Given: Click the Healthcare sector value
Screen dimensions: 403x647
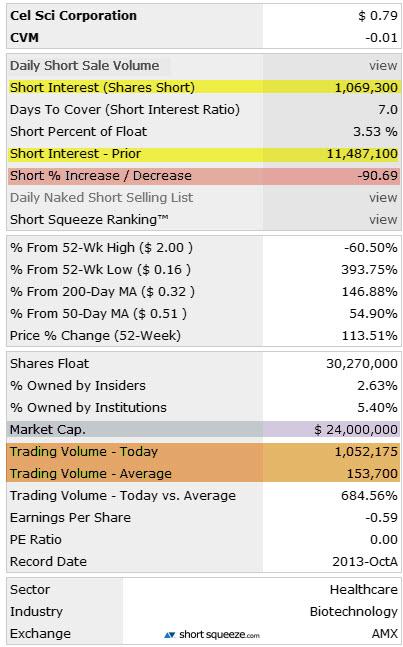Looking at the screenshot, I should tap(364, 590).
